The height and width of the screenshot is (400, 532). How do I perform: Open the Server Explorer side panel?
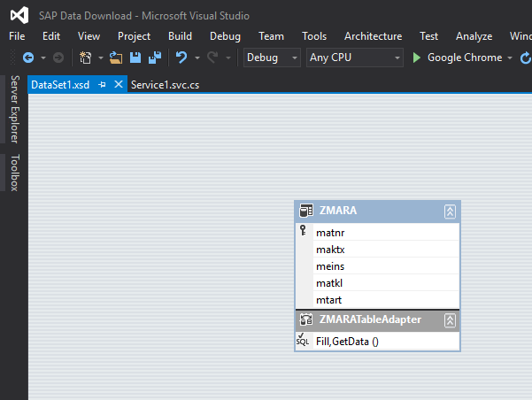point(14,109)
